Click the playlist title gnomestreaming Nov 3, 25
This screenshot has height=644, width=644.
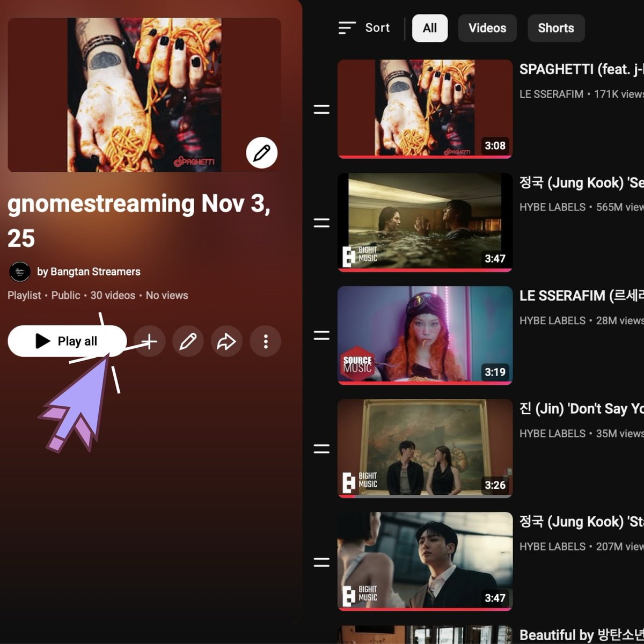click(x=139, y=221)
